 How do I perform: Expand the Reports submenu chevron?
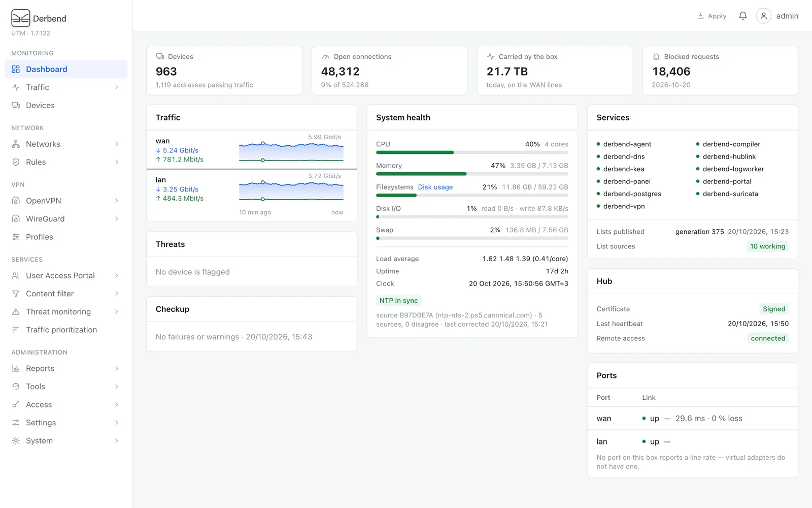(117, 368)
